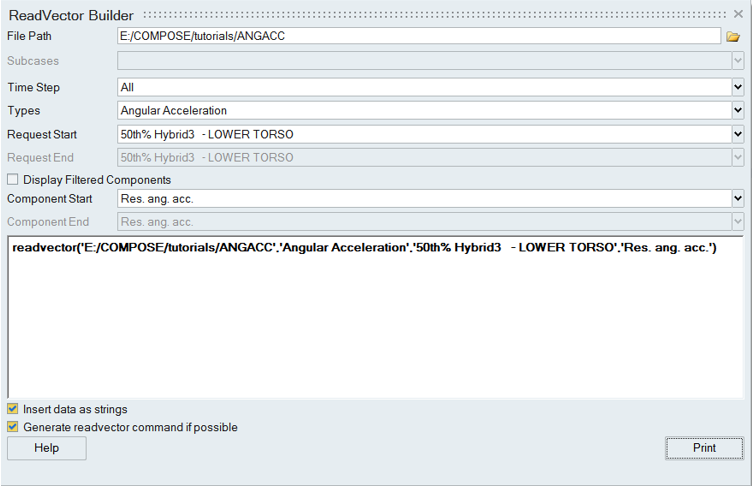Click the Types field label
The height and width of the screenshot is (486, 752).
pyautogui.click(x=24, y=111)
